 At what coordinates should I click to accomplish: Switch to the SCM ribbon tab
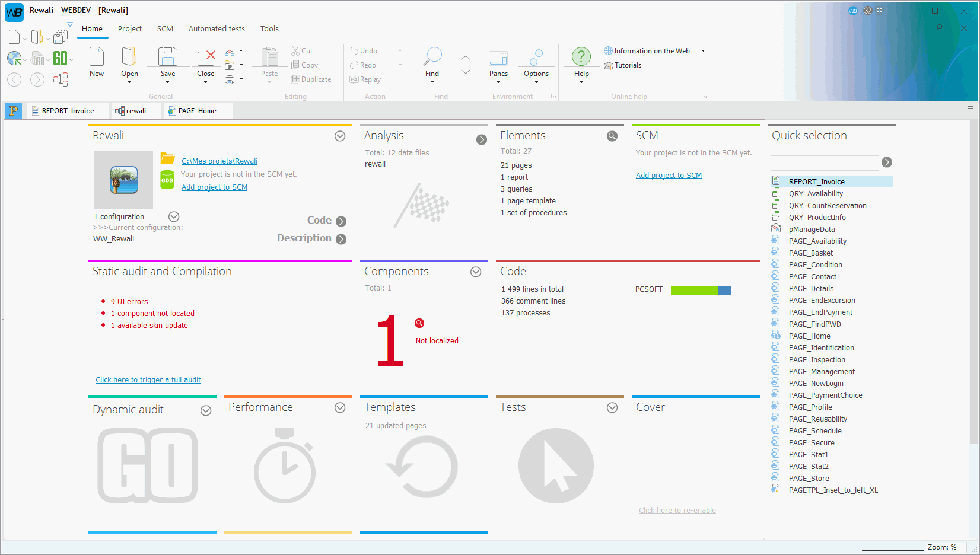[x=165, y=28]
